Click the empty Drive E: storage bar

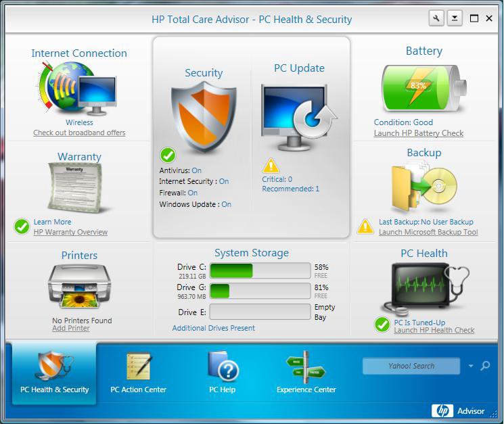(260, 312)
